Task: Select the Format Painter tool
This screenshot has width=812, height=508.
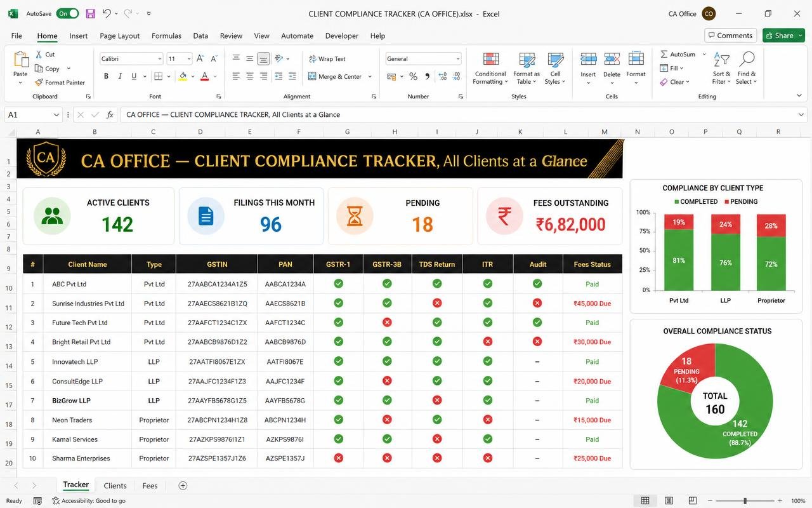Action: point(60,83)
